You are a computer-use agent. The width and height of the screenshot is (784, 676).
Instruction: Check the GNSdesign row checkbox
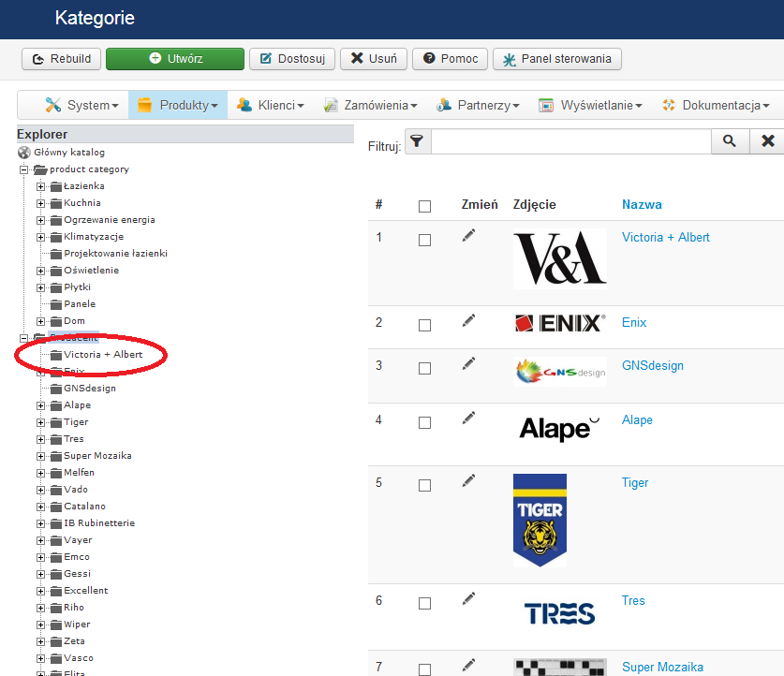point(424,368)
